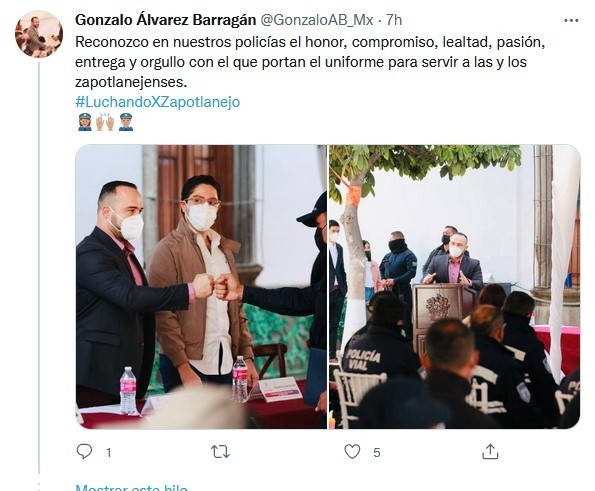The height and width of the screenshot is (491, 595).
Task: Click the 'Mostrar este hilo' link
Action: point(131,487)
